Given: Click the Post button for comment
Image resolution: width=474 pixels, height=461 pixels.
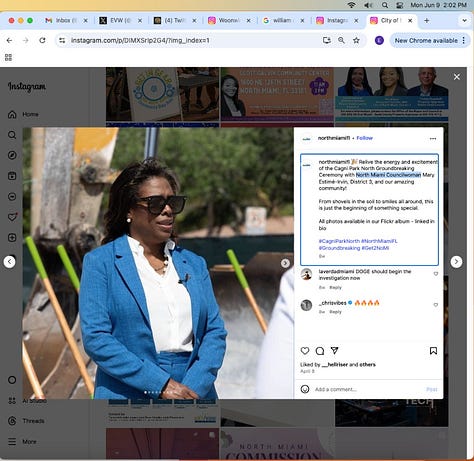Looking at the screenshot, I should point(432,389).
